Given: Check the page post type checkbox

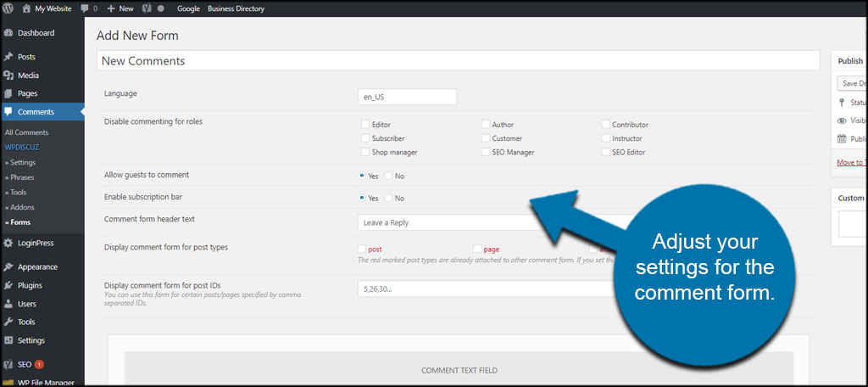Looking at the screenshot, I should pos(478,249).
